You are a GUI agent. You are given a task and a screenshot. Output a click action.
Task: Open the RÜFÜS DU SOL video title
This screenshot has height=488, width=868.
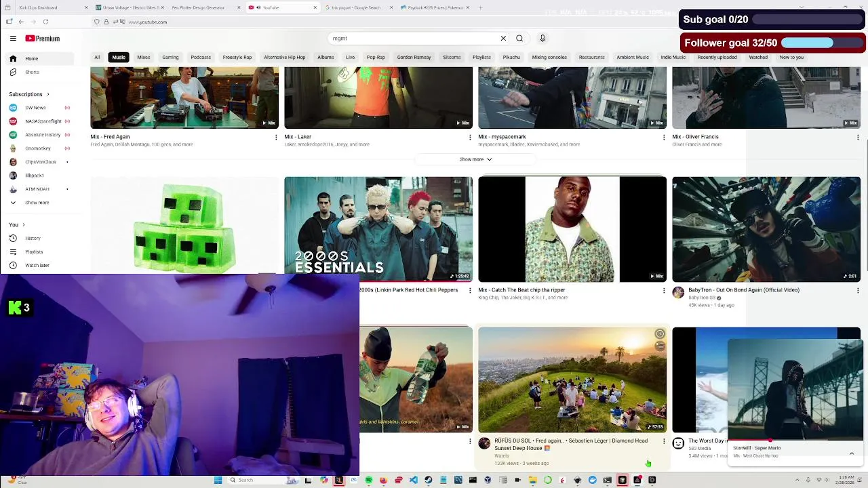point(571,444)
